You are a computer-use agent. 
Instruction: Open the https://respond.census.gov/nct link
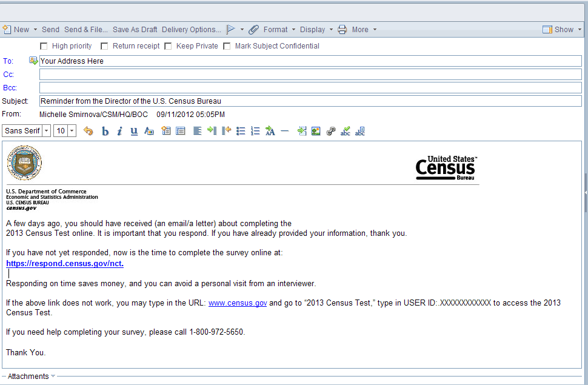coord(65,263)
